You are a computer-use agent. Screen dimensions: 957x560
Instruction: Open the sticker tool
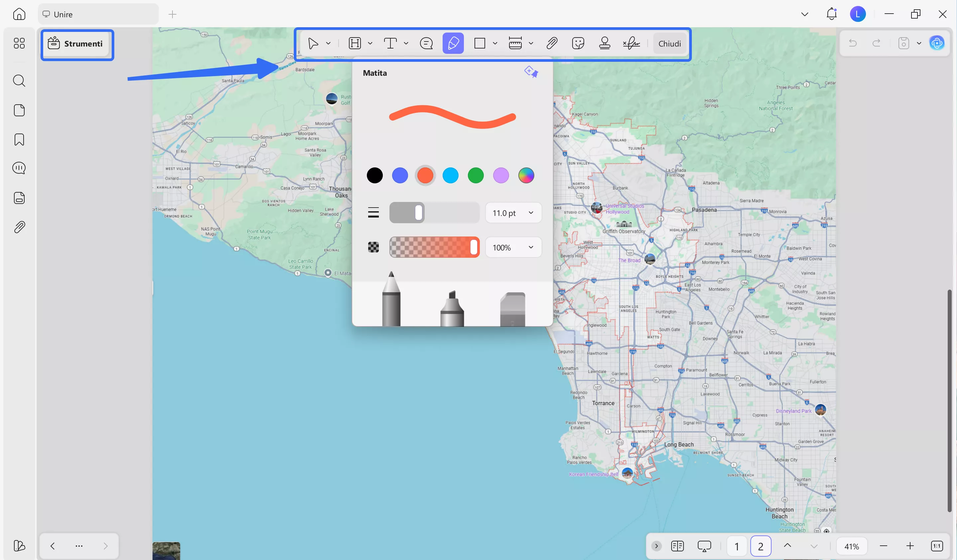[x=578, y=43]
